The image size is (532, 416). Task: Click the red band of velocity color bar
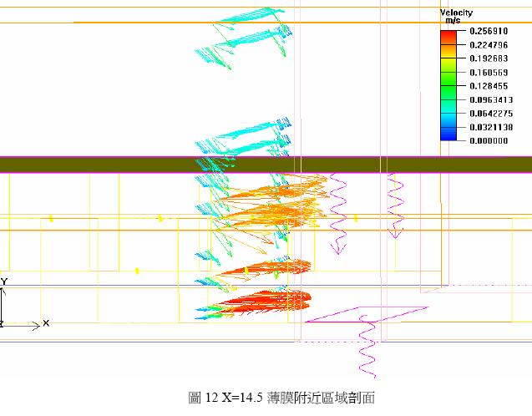[x=448, y=37]
